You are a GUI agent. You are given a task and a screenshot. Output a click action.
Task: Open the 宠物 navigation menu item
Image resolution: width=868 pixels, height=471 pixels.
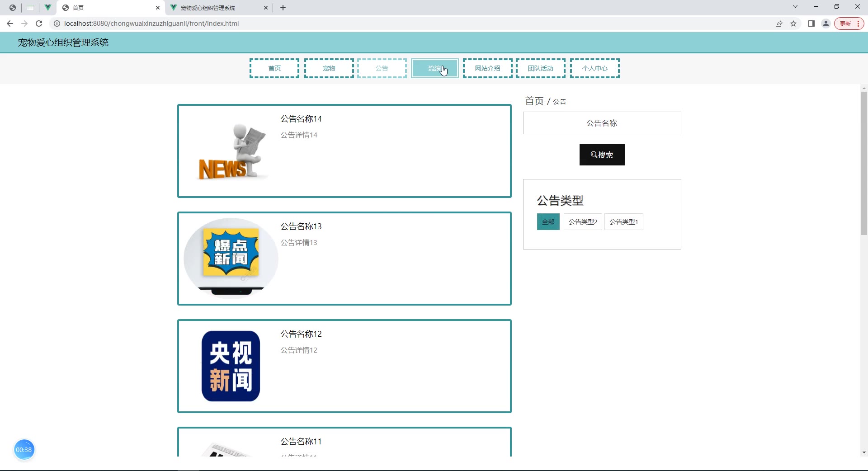coord(329,68)
